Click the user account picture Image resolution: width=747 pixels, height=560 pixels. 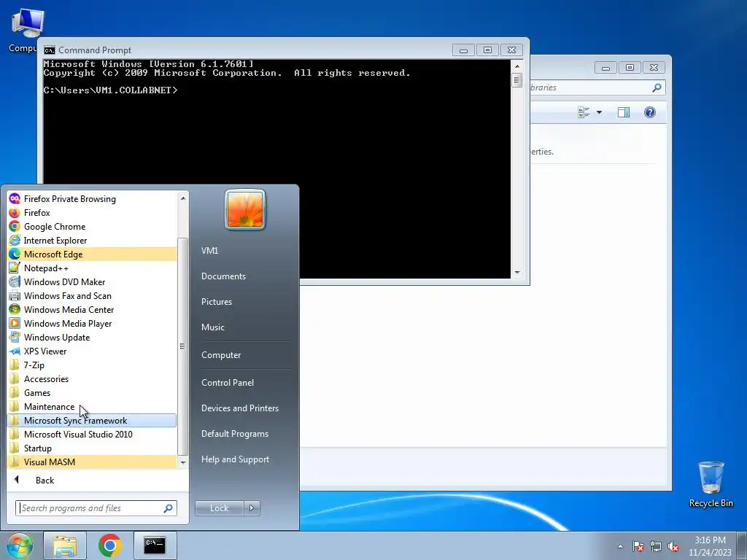[x=245, y=209]
